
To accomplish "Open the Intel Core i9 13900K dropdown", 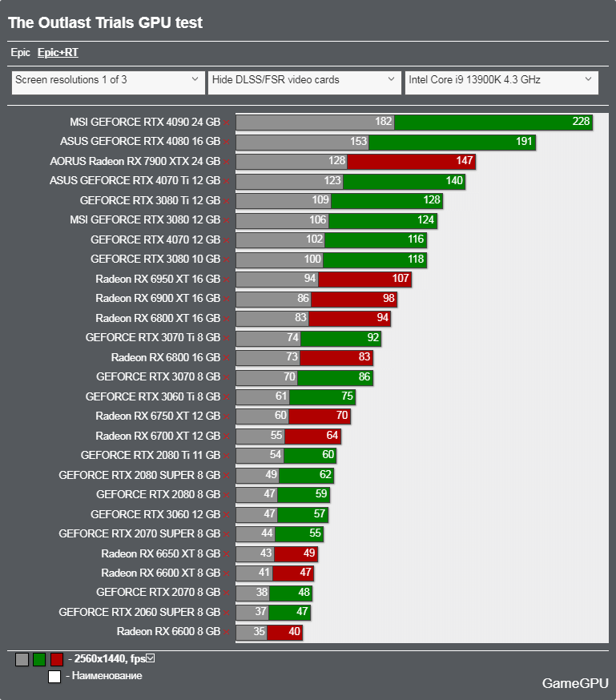I will (501, 82).
